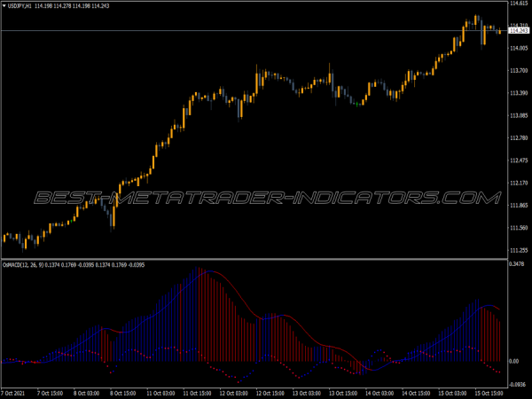Click the 112.780 price axis label
Image resolution: width=532 pixels, height=399 pixels.
coord(519,137)
